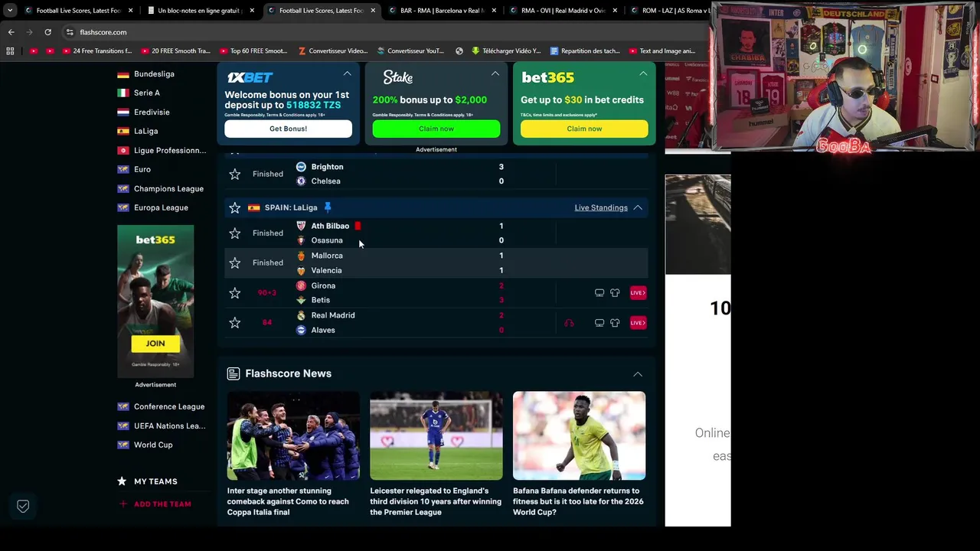
Task: Click Stake Claim now button
Action: (x=436, y=129)
